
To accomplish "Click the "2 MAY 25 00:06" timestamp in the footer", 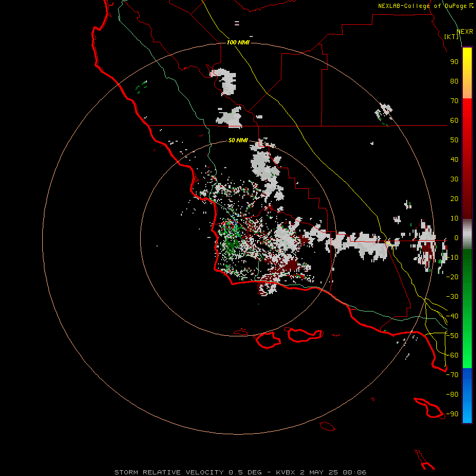I will pyautogui.click(x=333, y=472).
